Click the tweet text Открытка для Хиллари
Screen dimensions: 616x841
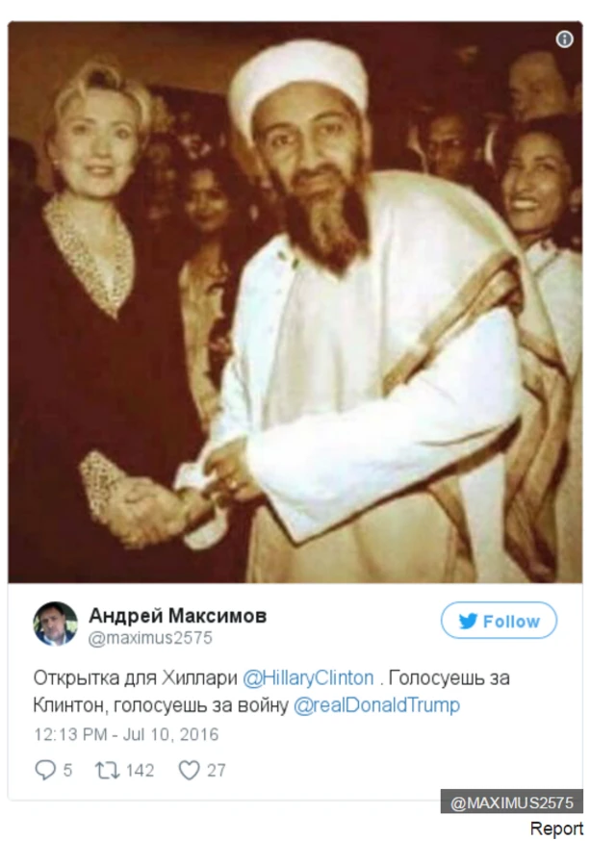[x=135, y=678]
